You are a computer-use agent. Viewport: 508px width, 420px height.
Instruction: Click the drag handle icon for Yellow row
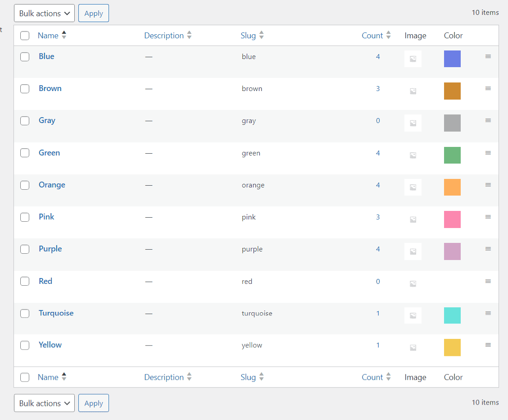[x=488, y=345]
